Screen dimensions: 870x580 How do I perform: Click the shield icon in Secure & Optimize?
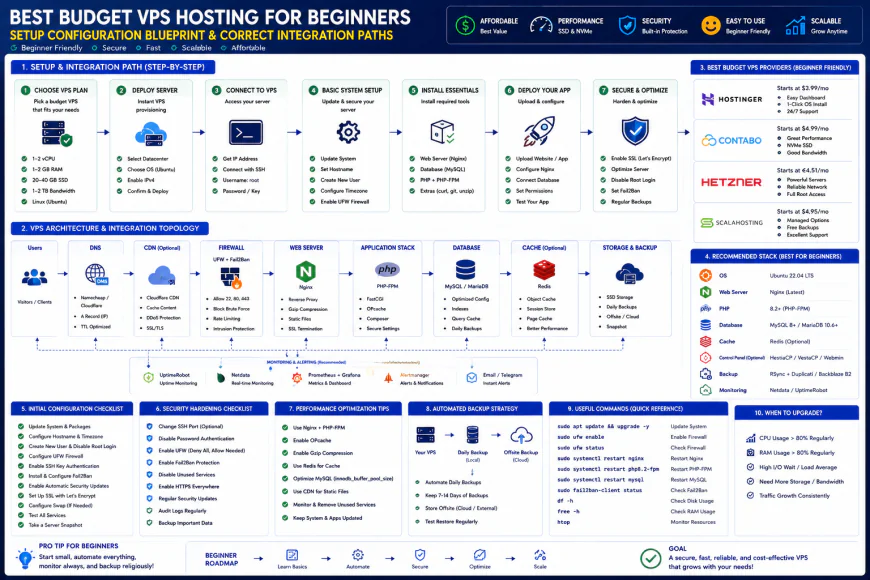[635, 132]
